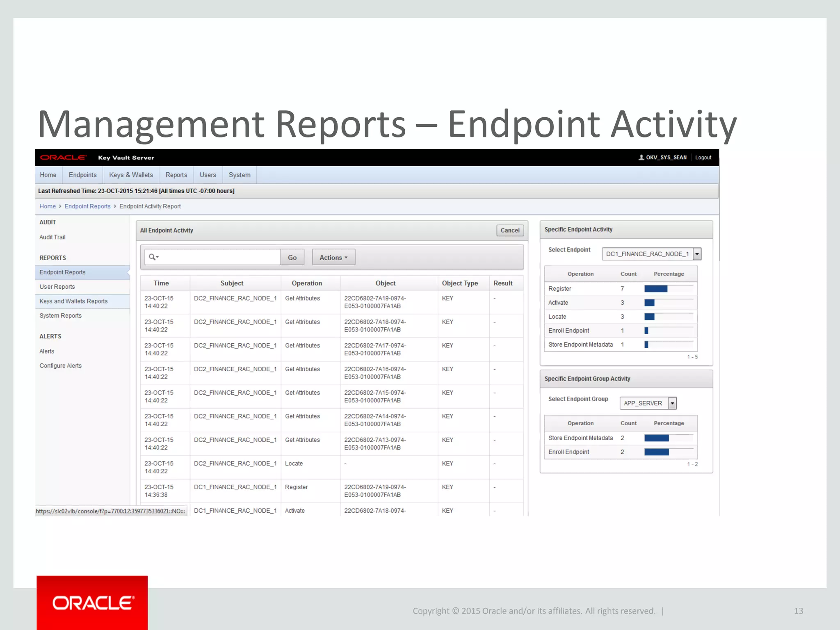The width and height of the screenshot is (840, 630).
Task: Click the Enroll Endpoint row for DC1_FINANCE_RAC_NODE_1
Action: pyautogui.click(x=621, y=331)
